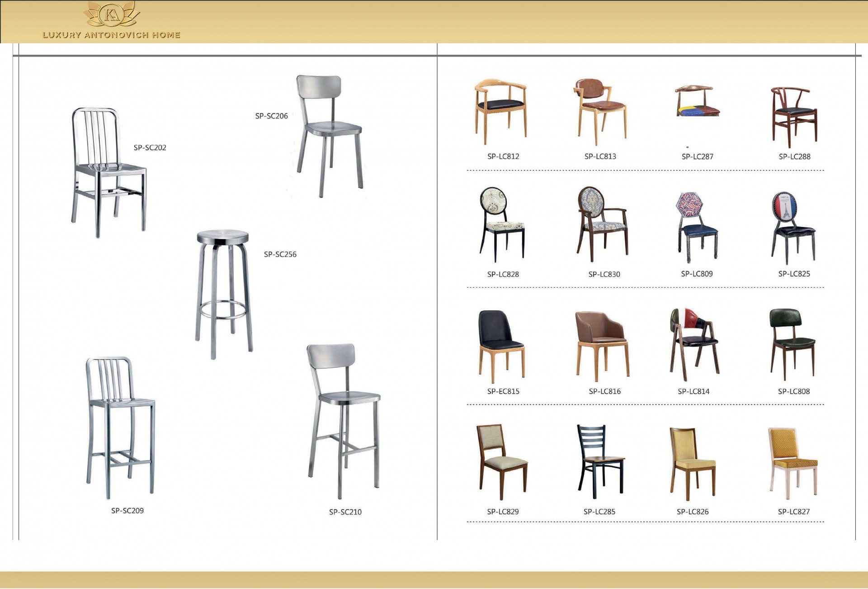Click the SP-LC287 product code label
Screen dimensions: 868x589
[697, 157]
